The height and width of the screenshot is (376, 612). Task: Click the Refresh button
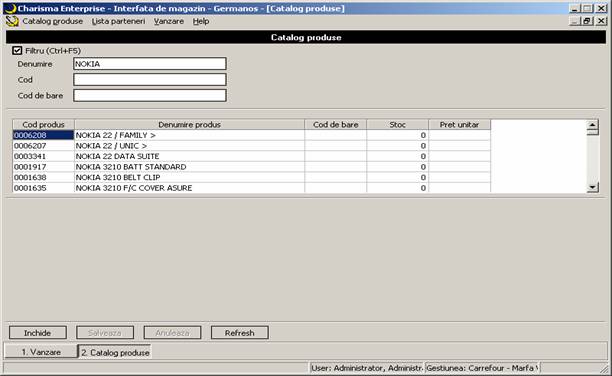[240, 333]
